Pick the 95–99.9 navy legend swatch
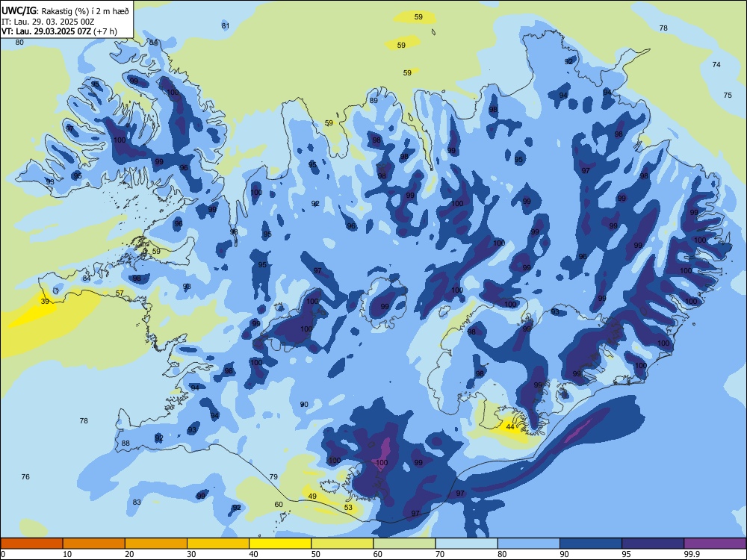This screenshot has width=747, height=560. coord(653,544)
